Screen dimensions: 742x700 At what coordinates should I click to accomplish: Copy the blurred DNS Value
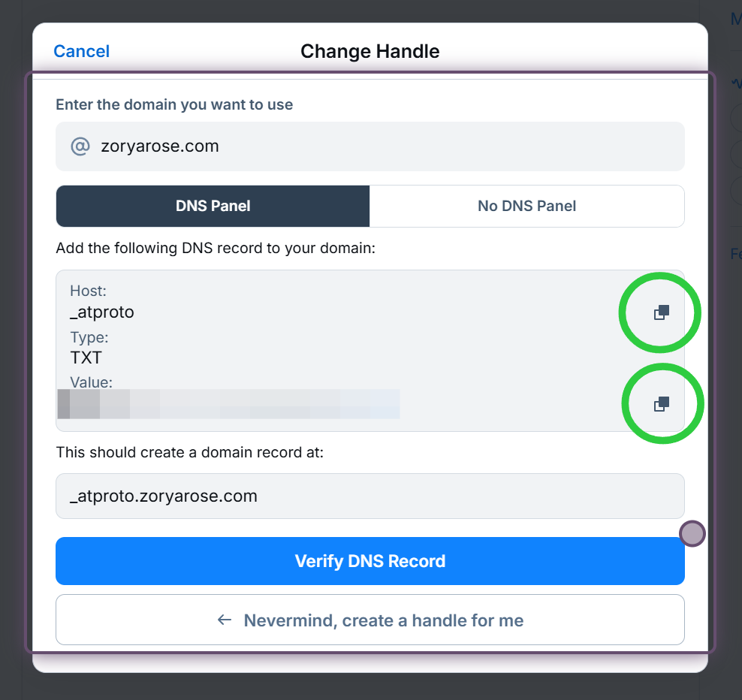click(661, 404)
